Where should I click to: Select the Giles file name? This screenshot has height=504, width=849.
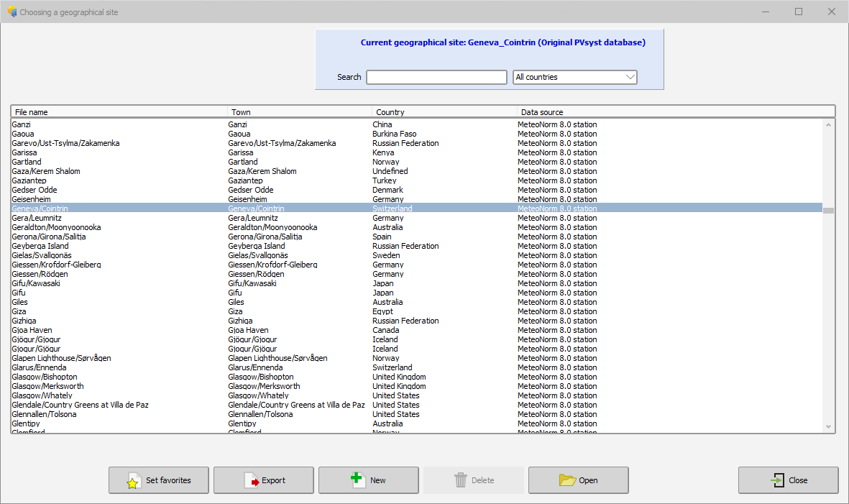(x=19, y=302)
